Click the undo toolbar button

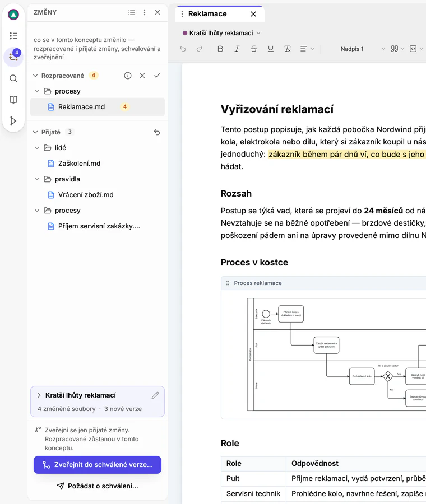[183, 49]
